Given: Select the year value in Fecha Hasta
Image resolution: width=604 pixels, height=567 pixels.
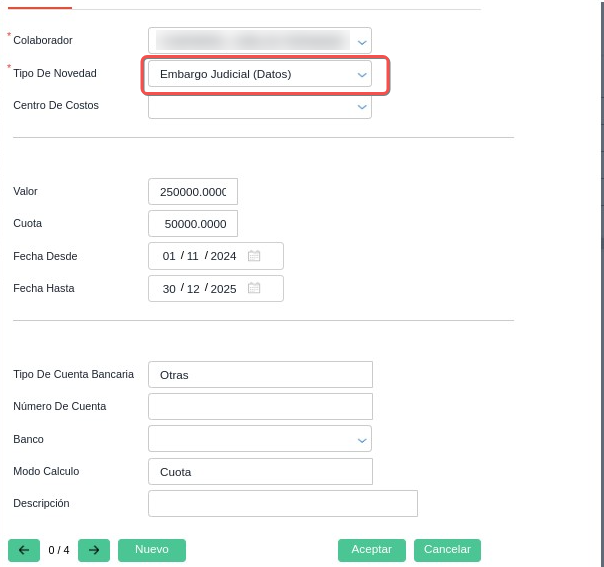Looking at the screenshot, I should point(223,289).
